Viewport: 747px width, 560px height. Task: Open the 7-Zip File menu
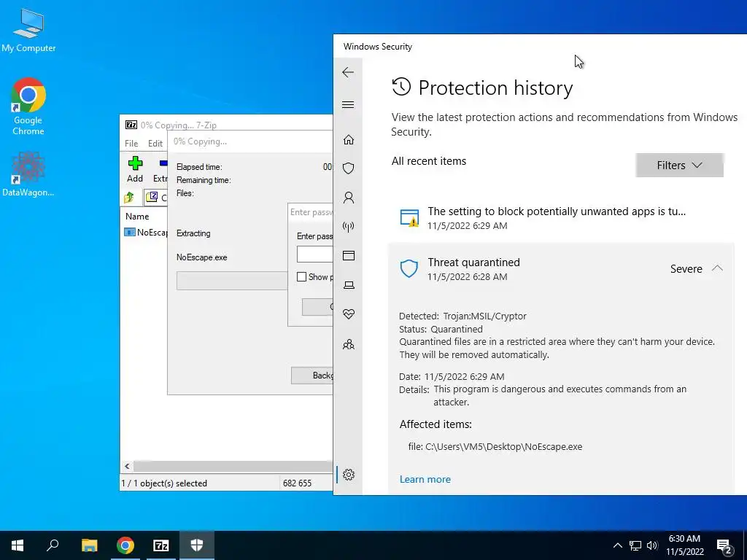pos(131,144)
